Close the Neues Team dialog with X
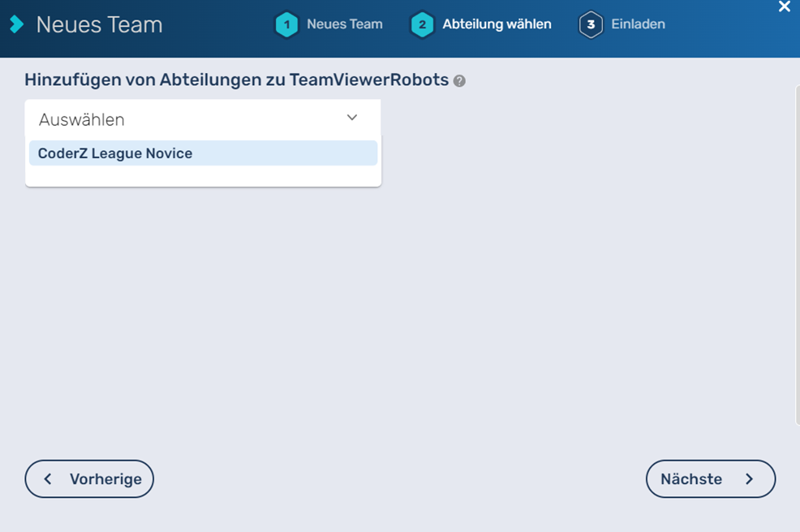This screenshot has height=532, width=800. (x=784, y=7)
